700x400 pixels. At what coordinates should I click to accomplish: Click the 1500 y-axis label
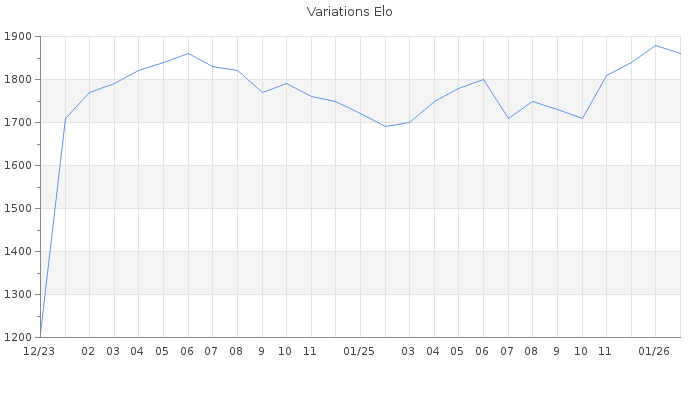[x=18, y=209]
